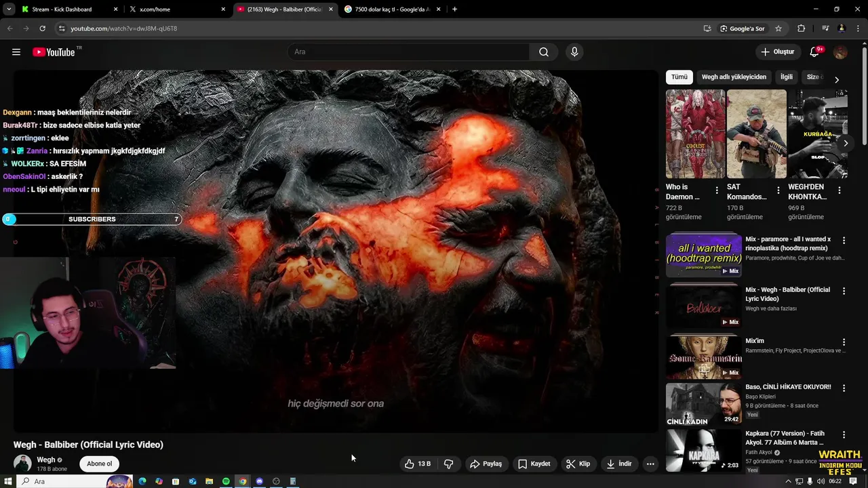Close the Kick Dashboard tab
The width and height of the screenshot is (868, 488).
tap(115, 9)
